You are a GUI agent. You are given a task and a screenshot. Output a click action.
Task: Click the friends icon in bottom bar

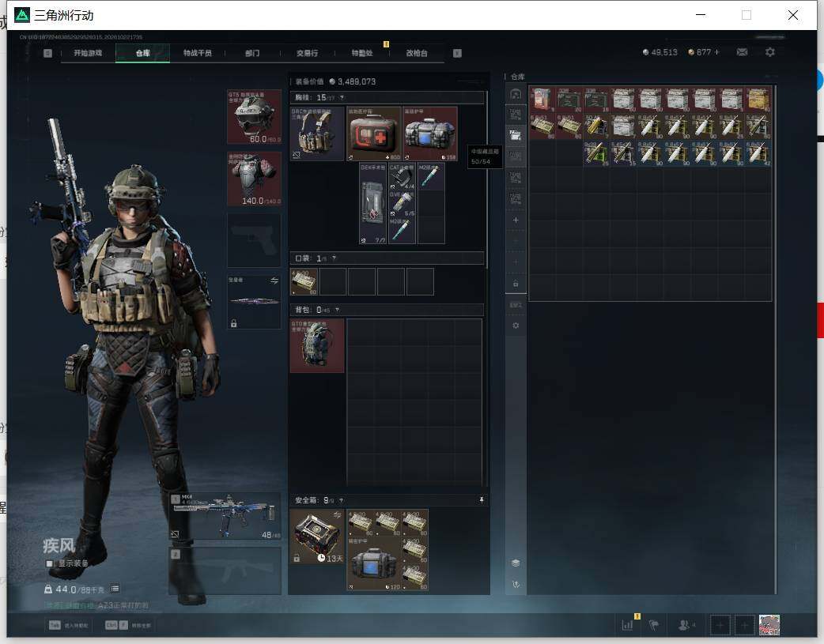tap(686, 625)
